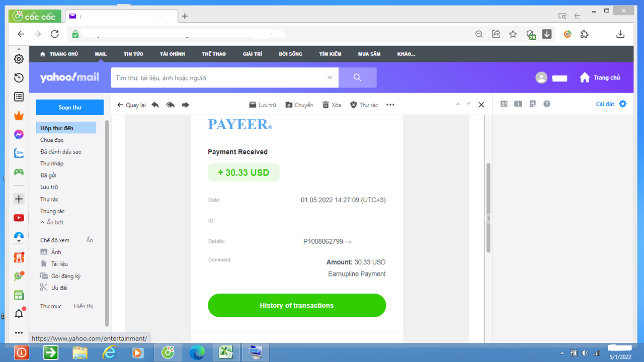Open TÀI CHÍNH tab
Image resolution: width=644 pixels, height=362 pixels.
pyautogui.click(x=173, y=54)
